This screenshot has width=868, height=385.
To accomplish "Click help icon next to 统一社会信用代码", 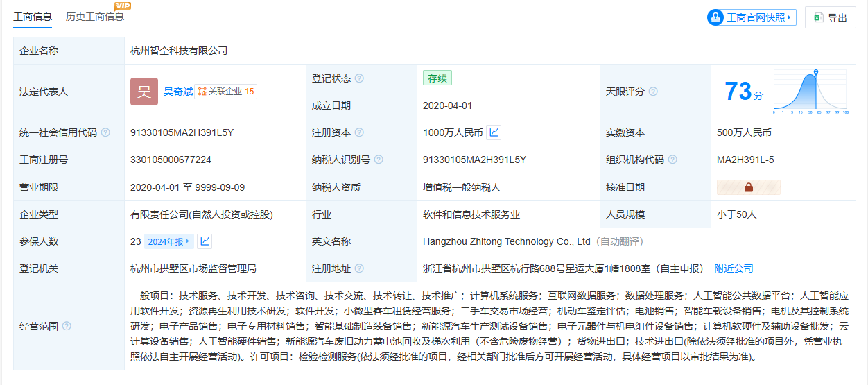I will pos(105,132).
